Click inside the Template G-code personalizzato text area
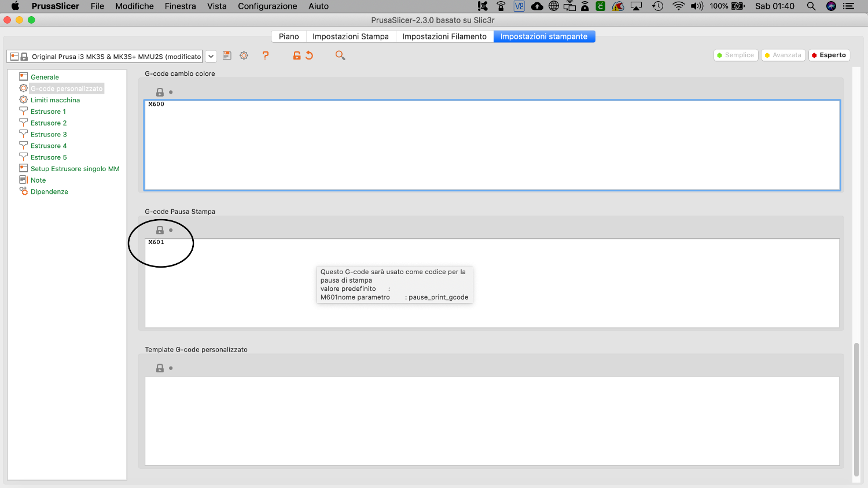The height and width of the screenshot is (488, 868). point(492,421)
